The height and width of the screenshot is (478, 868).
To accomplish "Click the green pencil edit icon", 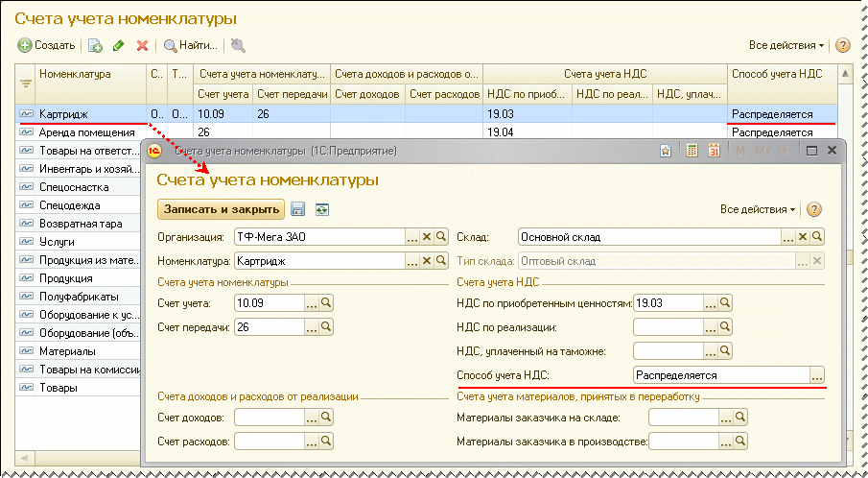I will (x=118, y=45).
